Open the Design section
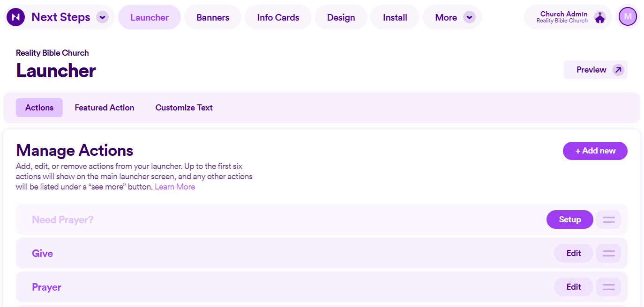The height and width of the screenshot is (307, 644). (x=341, y=17)
